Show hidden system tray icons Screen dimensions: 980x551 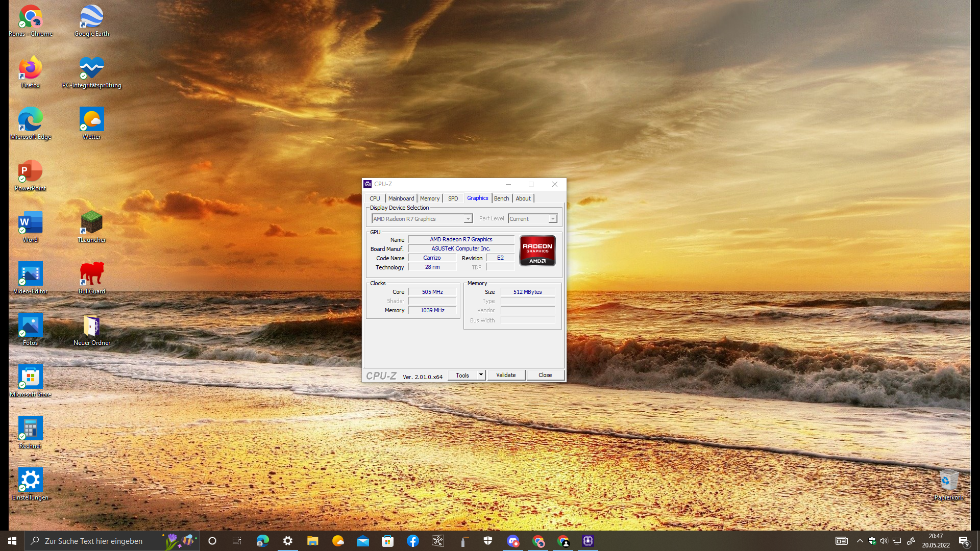point(860,541)
